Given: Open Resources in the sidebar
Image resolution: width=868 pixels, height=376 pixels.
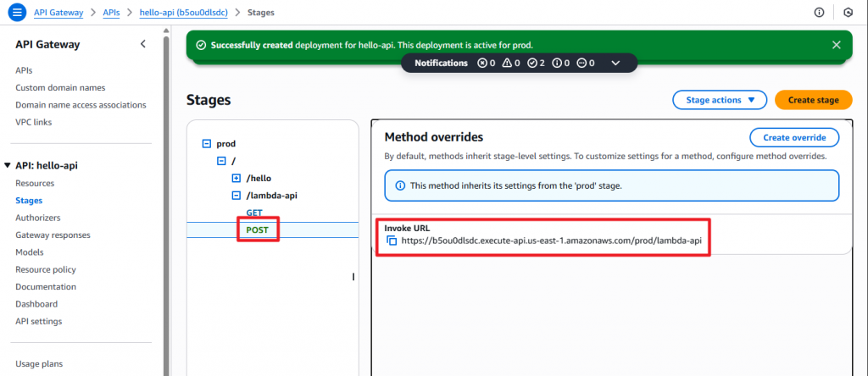Looking at the screenshot, I should [x=35, y=184].
